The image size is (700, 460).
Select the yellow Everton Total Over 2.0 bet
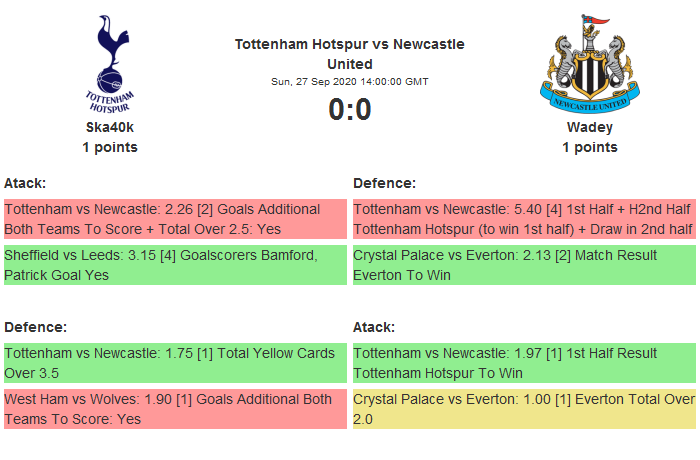(524, 409)
